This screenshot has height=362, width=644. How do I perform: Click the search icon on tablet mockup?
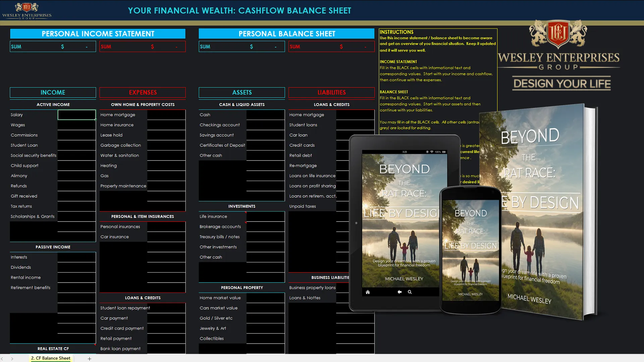click(410, 292)
